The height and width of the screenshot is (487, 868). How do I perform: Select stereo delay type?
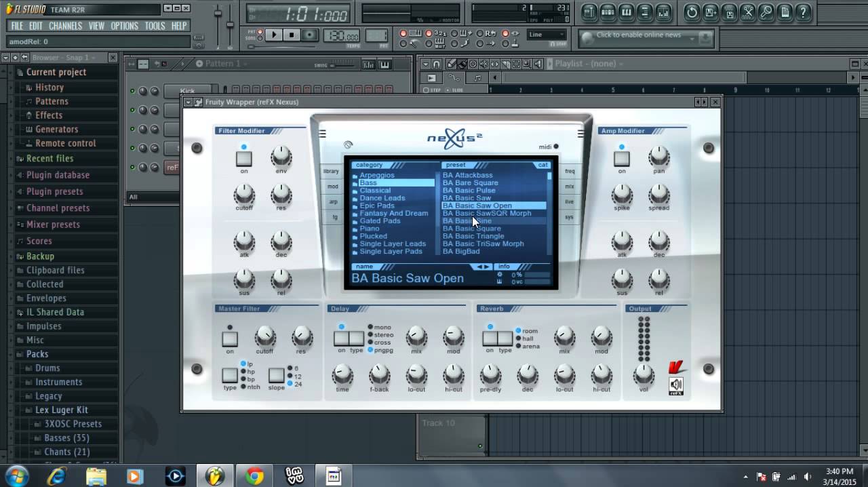(380, 335)
